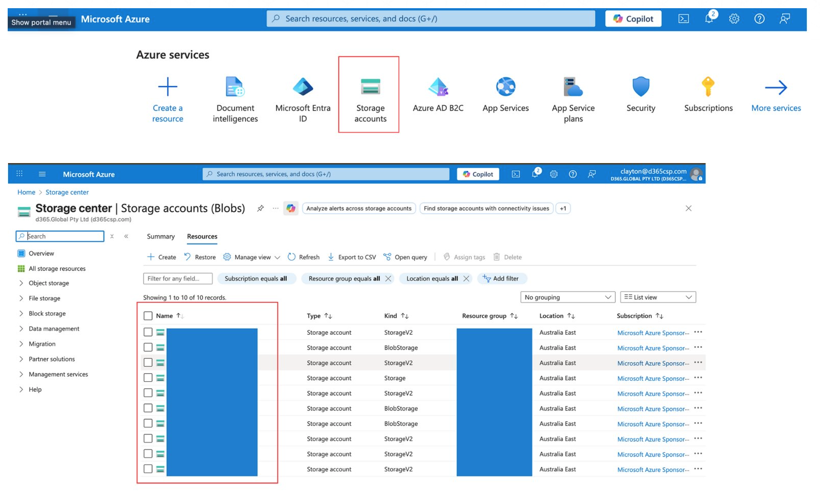820x504 pixels.
Task: Click the Filter for any field box
Action: click(177, 279)
